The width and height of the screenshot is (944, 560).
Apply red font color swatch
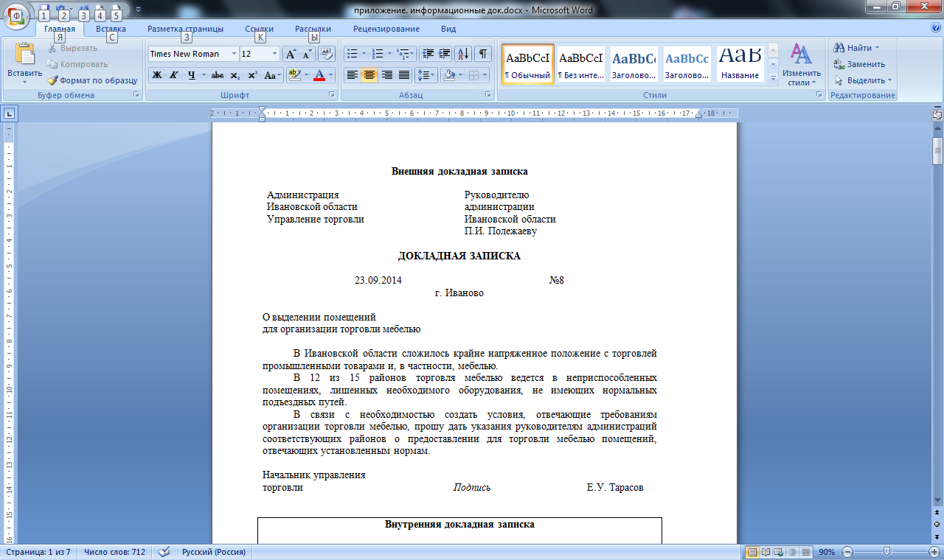coord(319,75)
